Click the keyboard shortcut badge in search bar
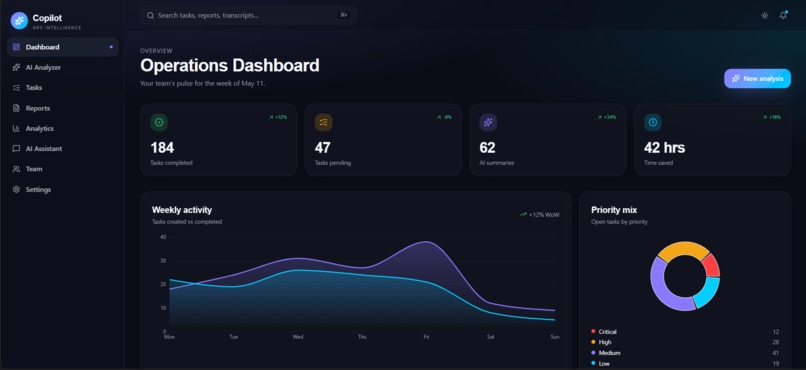 pyautogui.click(x=344, y=15)
